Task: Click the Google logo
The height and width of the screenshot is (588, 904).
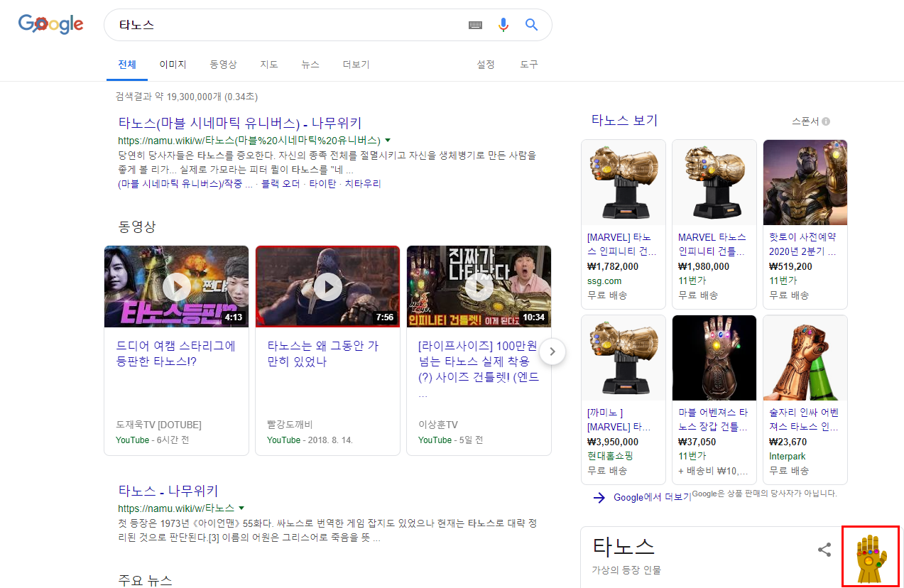Action: pos(51,24)
